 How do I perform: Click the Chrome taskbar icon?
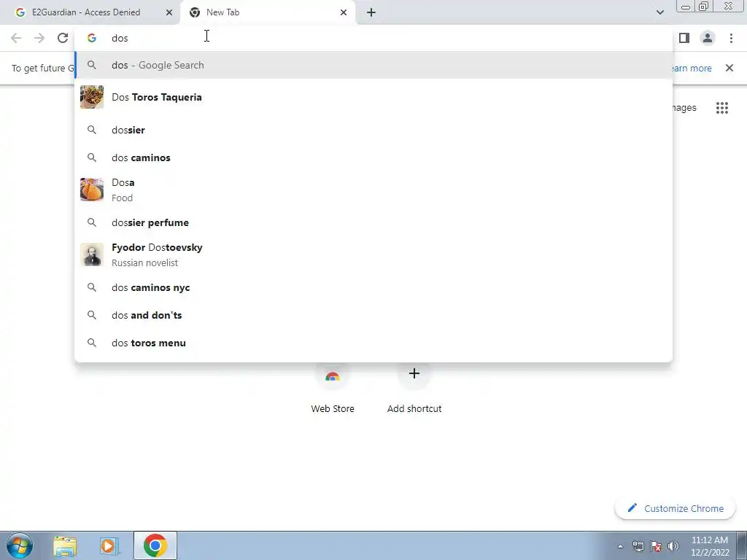point(155,545)
